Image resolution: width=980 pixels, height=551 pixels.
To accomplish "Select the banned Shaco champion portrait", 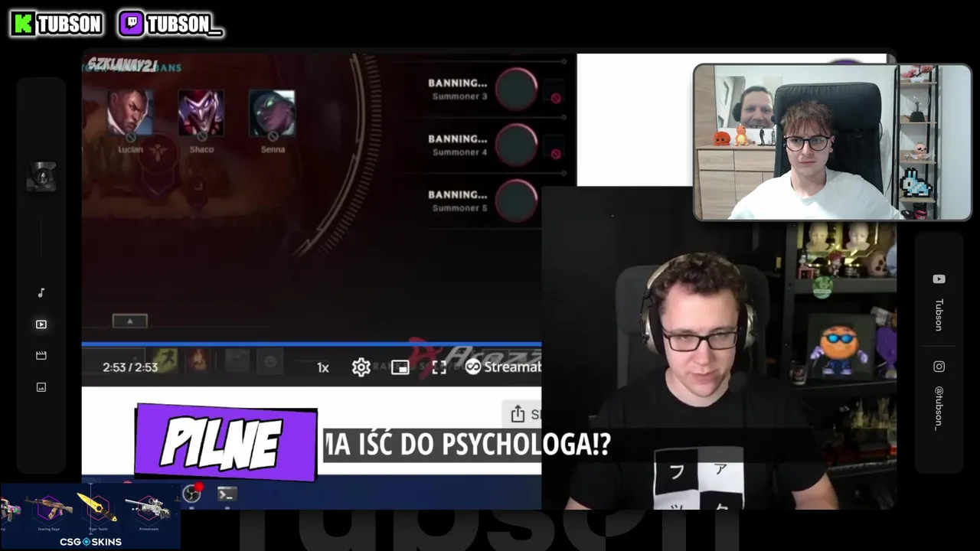I will [201, 113].
